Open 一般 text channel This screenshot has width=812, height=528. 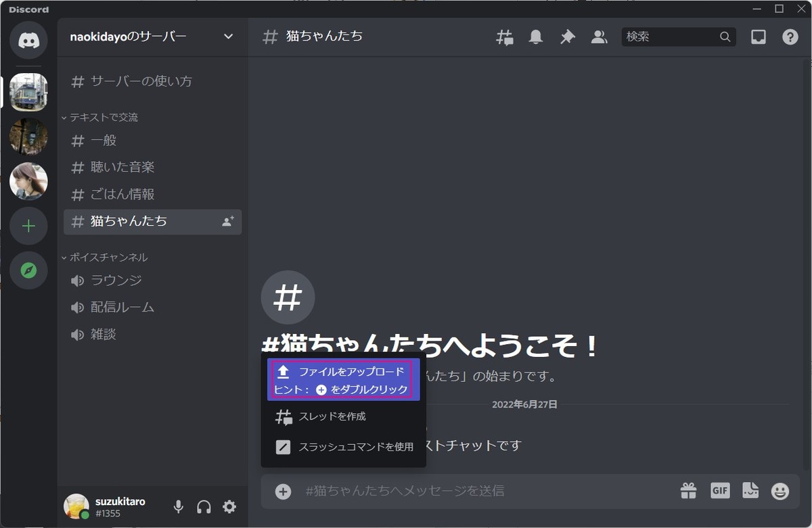(x=152, y=141)
